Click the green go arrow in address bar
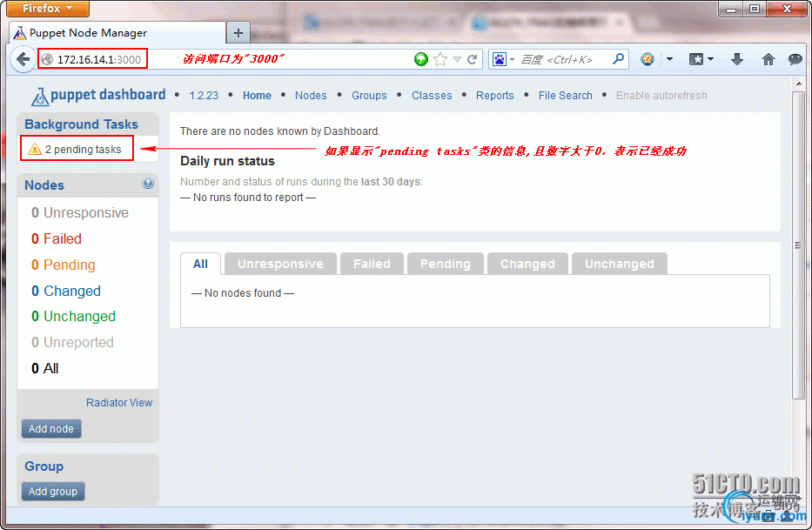Viewport: 812px width, 530px height. pyautogui.click(x=420, y=59)
